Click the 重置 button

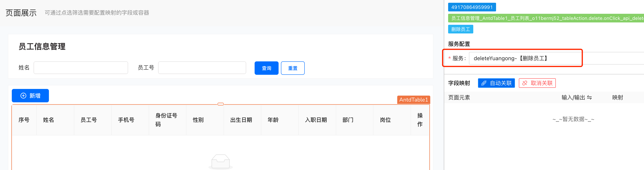(293, 68)
